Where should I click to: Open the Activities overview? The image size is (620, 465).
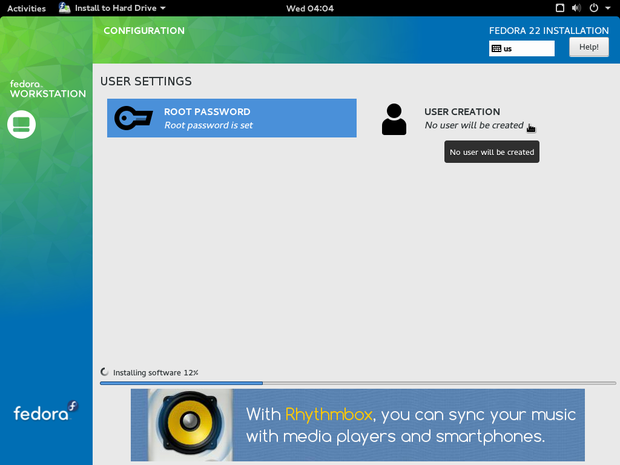pos(26,8)
